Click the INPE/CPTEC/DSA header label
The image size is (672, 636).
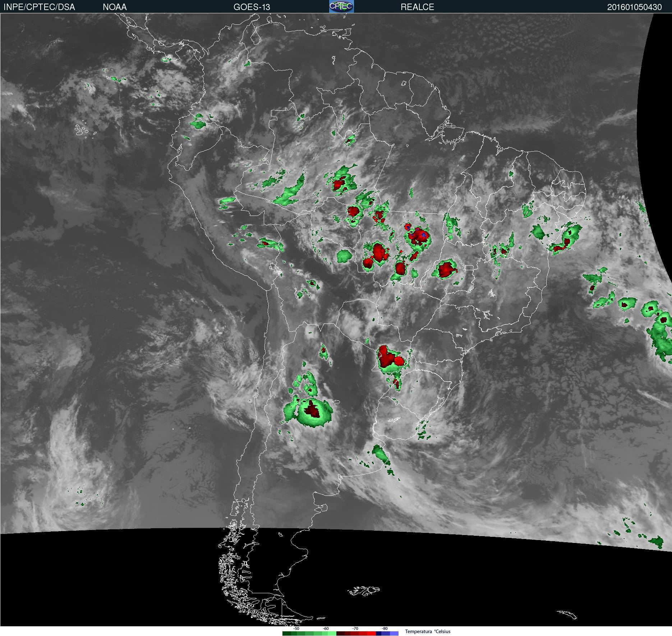(x=39, y=7)
